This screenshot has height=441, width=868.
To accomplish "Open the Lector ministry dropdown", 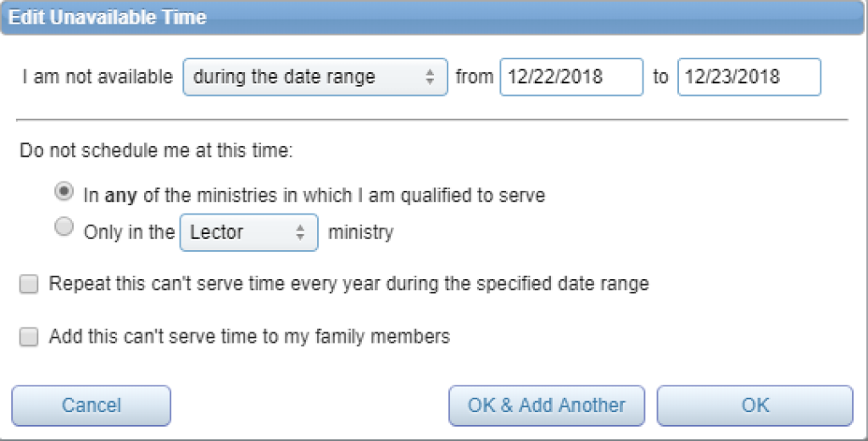I will [x=248, y=232].
